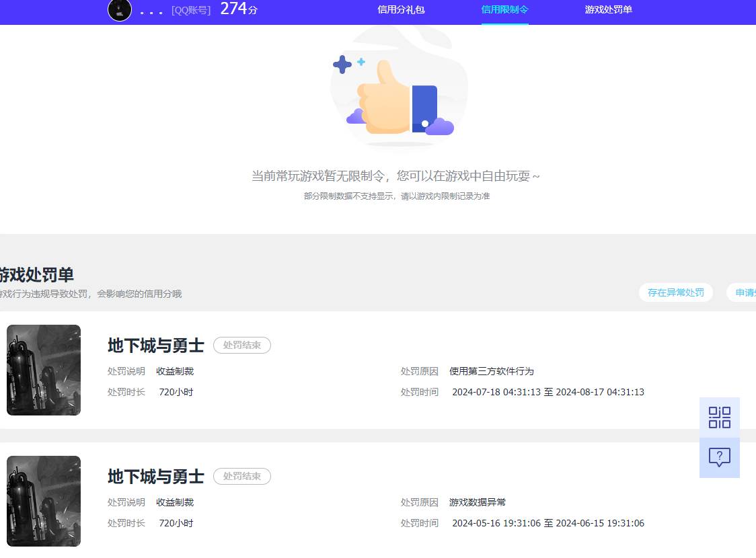Viewport: 756px width, 558px height.
Task: Click the hidden username dots
Action: pyautogui.click(x=149, y=11)
